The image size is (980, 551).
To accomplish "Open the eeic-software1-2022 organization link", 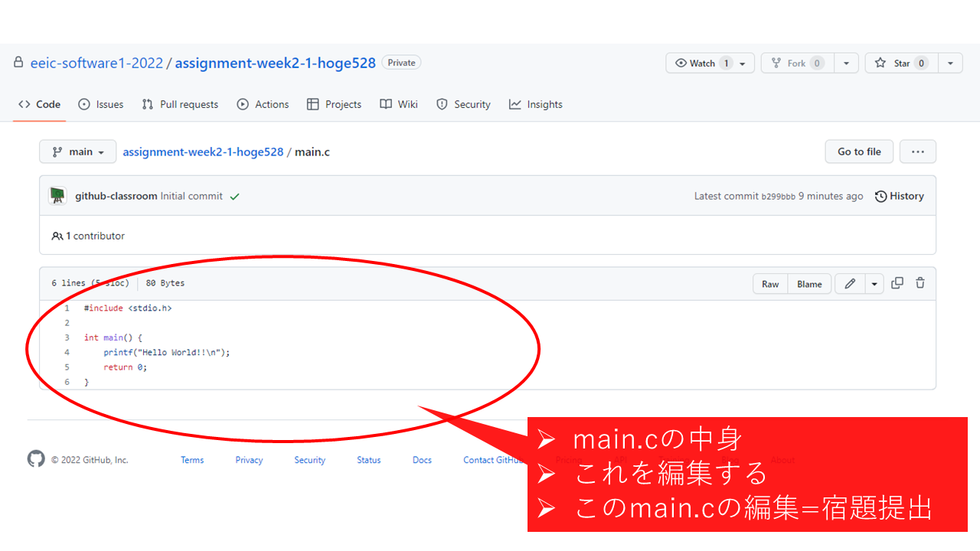I will [x=96, y=63].
